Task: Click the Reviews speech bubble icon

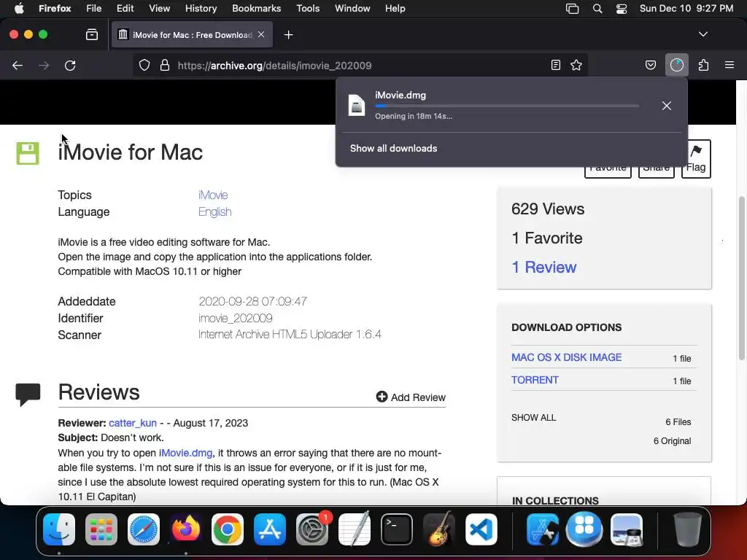Action: pos(28,394)
